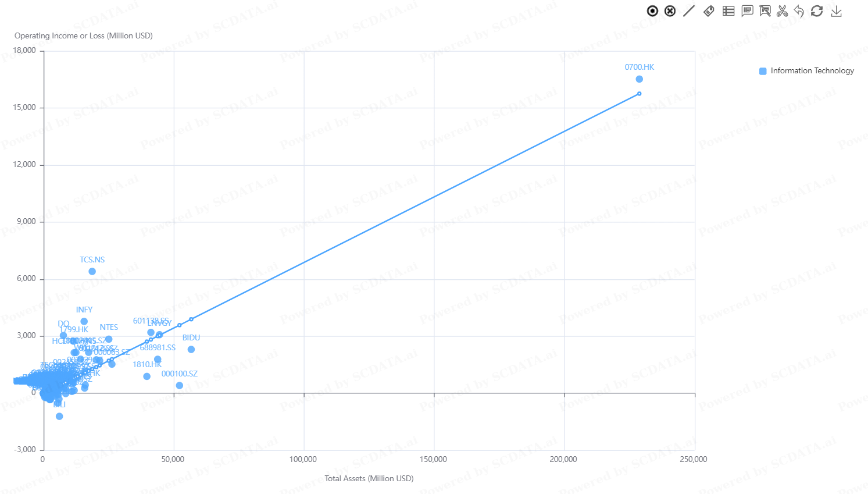The height and width of the screenshot is (494, 868).
Task: Click the 000100.SZ data point
Action: (180, 385)
